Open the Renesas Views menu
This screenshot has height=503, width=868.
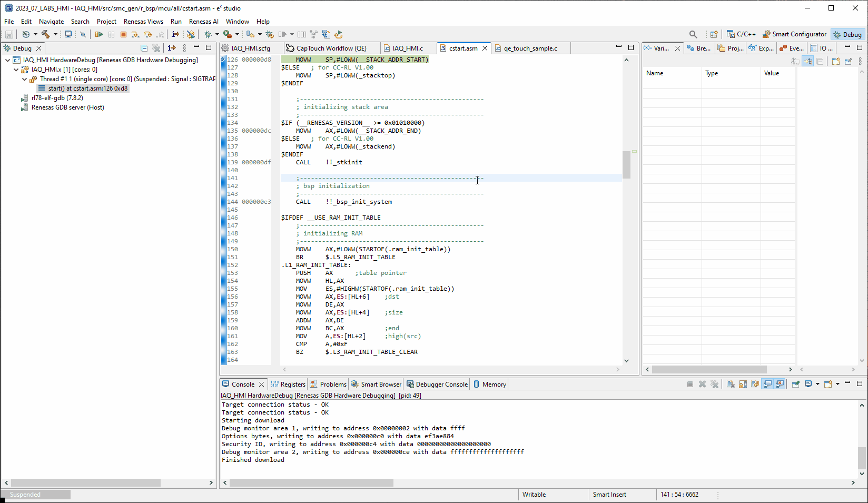143,22
